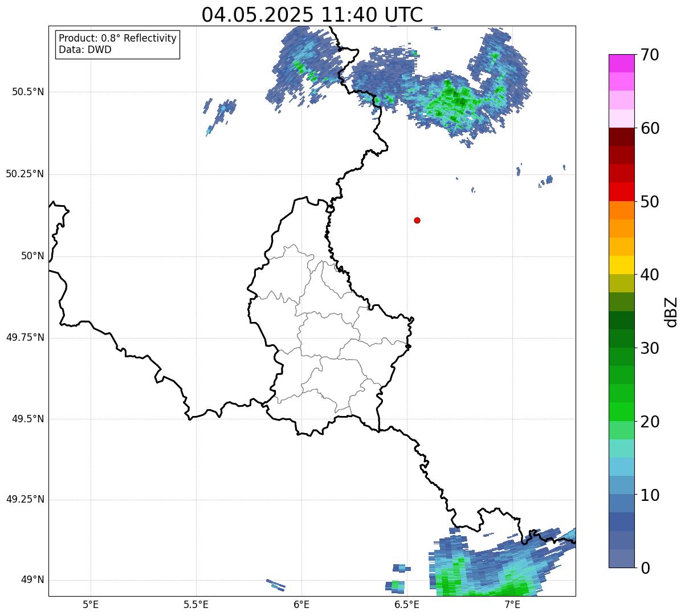
Task: Click the "Product: 0.8° Reflectivity" label
Action: [x=118, y=38]
